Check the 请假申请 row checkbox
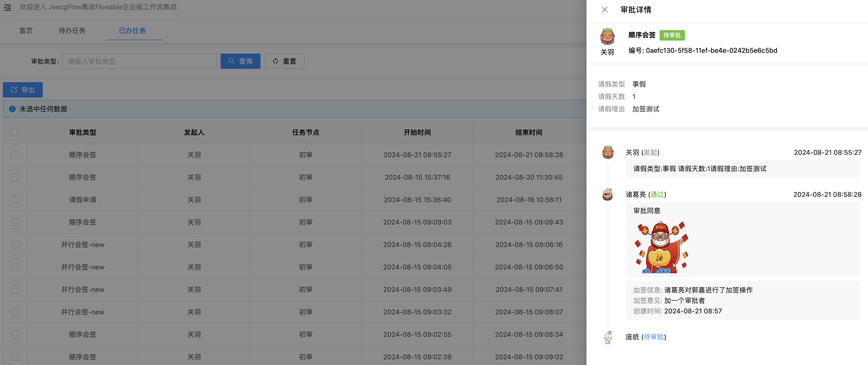868x365 pixels. [15, 200]
